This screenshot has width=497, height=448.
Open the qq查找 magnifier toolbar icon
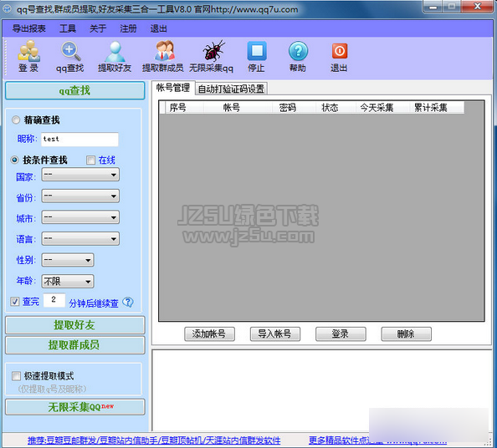pos(70,56)
